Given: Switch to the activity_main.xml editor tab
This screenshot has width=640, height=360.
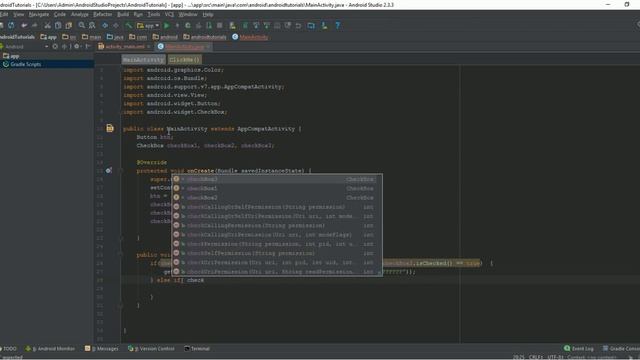Looking at the screenshot, I should [x=124, y=47].
